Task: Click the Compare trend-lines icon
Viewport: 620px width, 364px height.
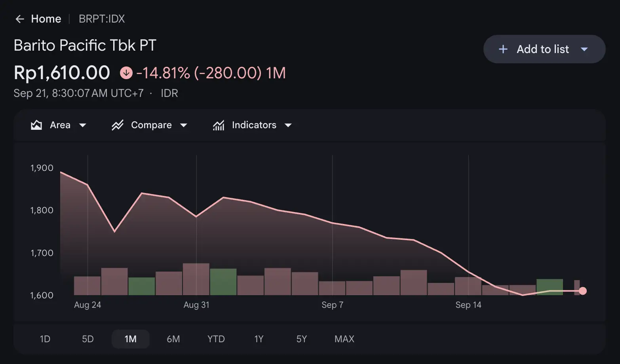Action: [x=118, y=125]
